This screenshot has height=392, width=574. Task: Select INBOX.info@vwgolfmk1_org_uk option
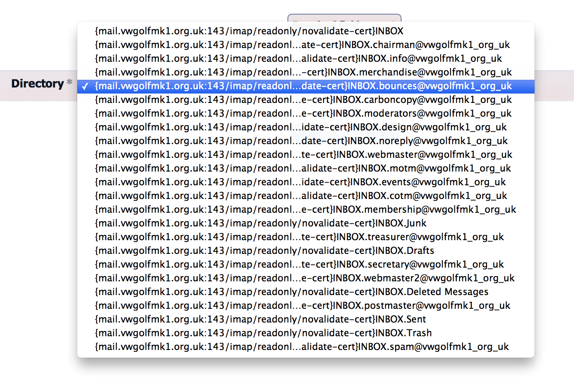[298, 58]
